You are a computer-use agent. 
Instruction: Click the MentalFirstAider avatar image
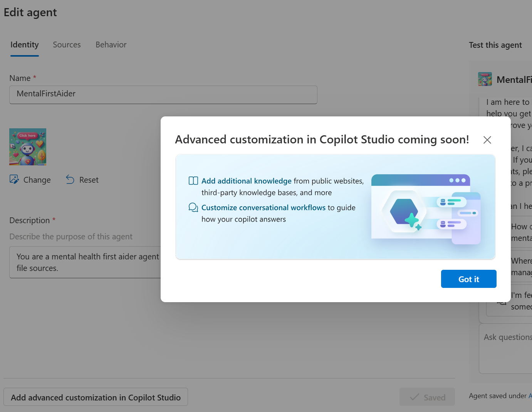coord(27,147)
